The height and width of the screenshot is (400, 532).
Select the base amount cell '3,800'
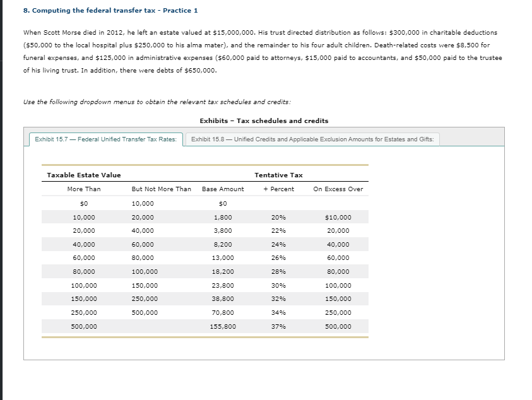tap(223, 231)
